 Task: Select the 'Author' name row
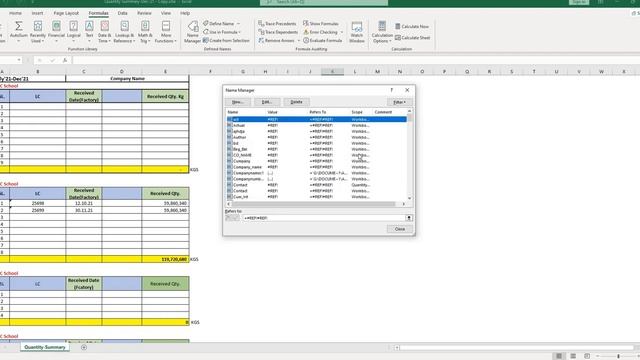click(317, 137)
